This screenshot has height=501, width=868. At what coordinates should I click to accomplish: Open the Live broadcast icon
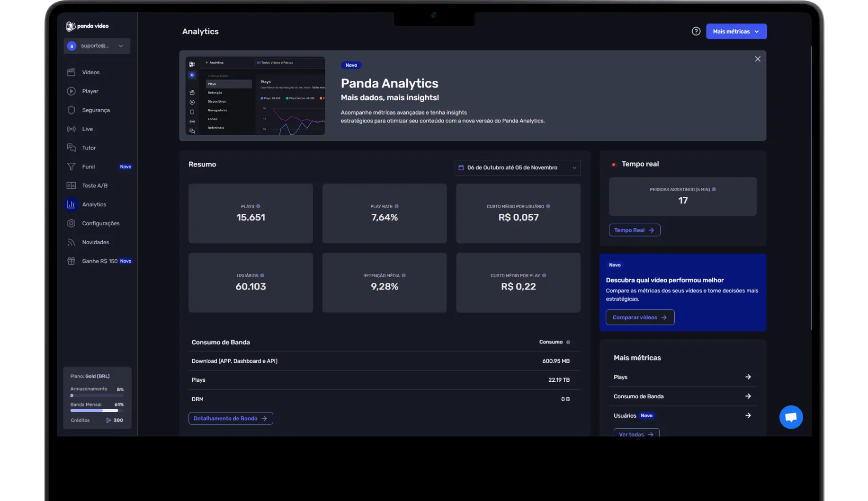pos(71,129)
